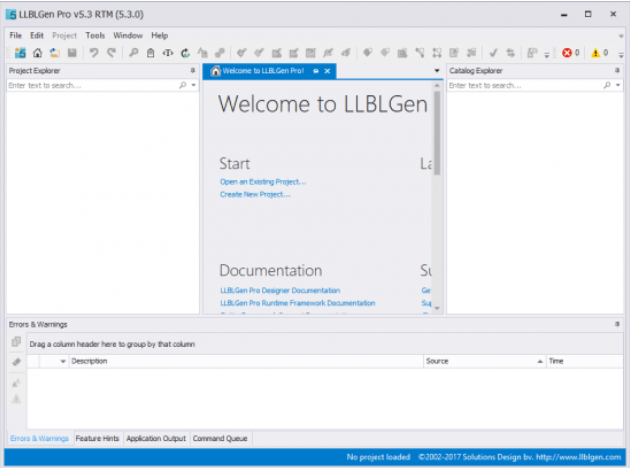
Task: Click the undo arrow toolbar icon
Action: point(94,53)
